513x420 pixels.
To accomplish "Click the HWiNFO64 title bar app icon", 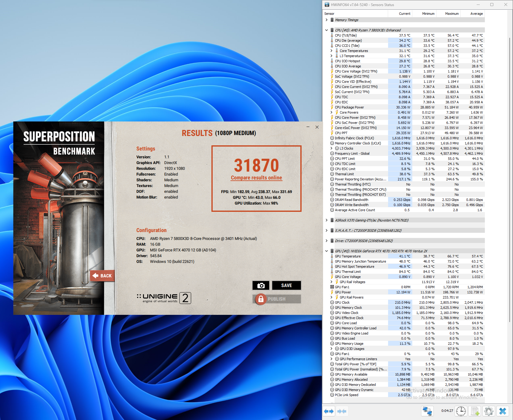I will [x=327, y=5].
